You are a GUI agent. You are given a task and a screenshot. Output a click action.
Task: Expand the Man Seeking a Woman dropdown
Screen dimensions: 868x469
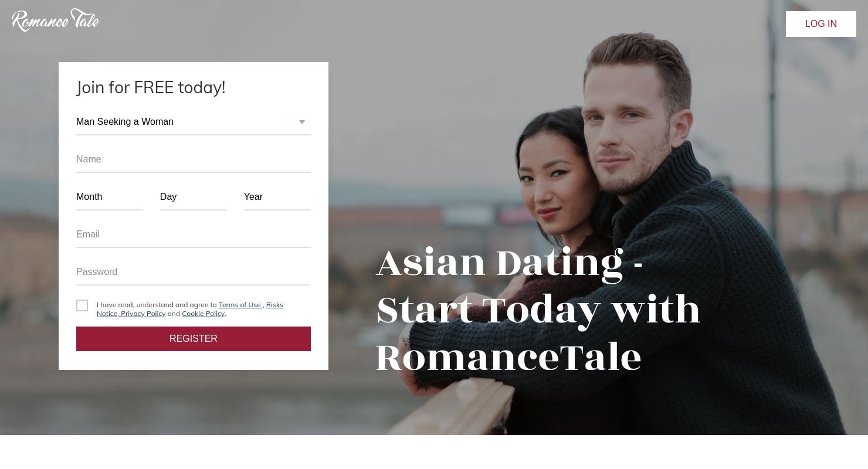click(194, 122)
